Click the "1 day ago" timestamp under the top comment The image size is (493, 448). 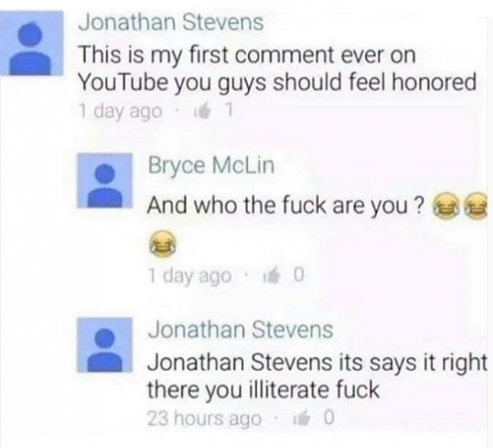120,111
